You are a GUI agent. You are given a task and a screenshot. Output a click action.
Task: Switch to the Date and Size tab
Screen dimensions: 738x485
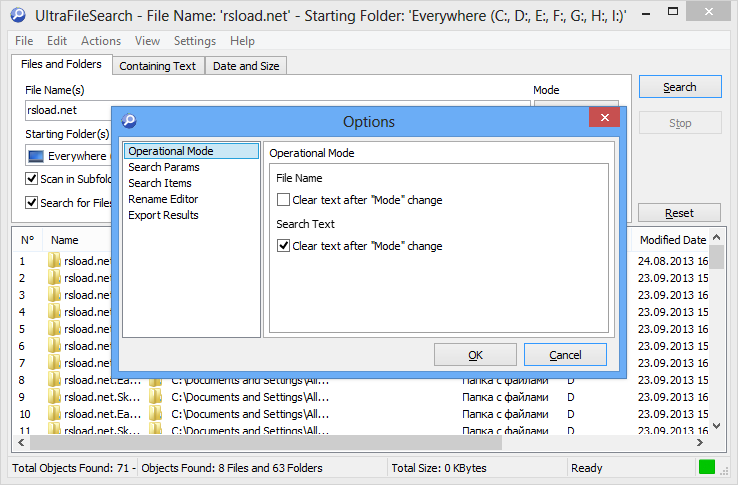(x=246, y=66)
